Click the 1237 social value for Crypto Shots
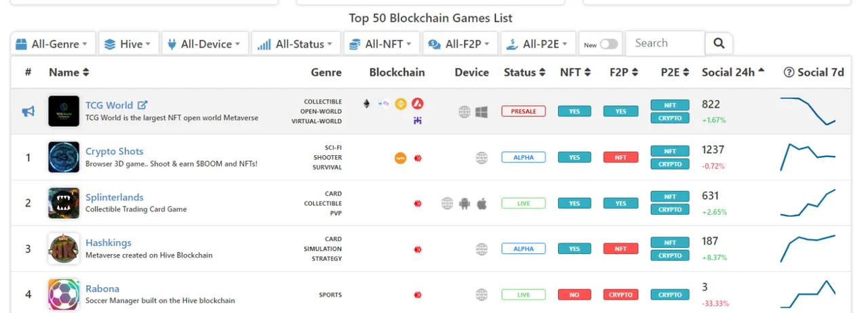Image resolution: width=868 pixels, height=313 pixels. click(713, 150)
